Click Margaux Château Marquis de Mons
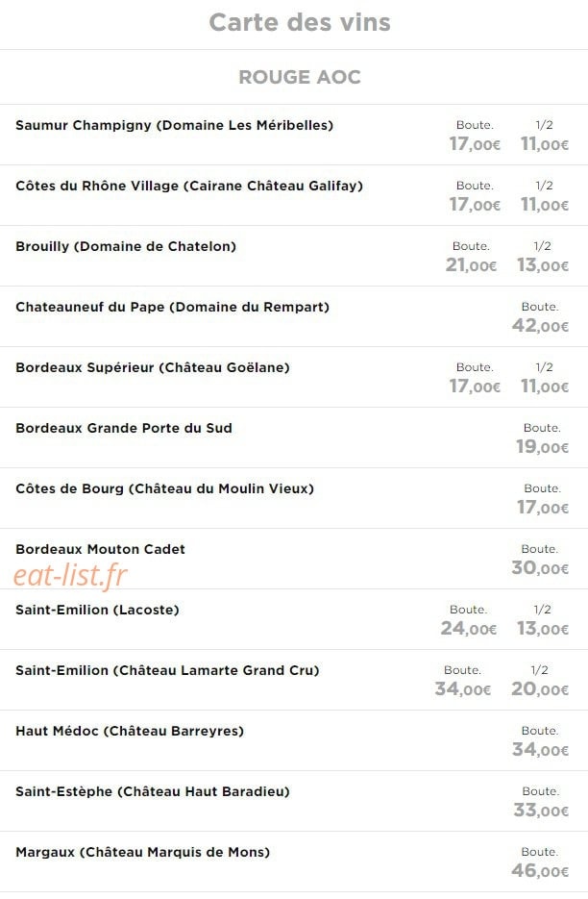Image resolution: width=588 pixels, height=899 pixels. 143,852
